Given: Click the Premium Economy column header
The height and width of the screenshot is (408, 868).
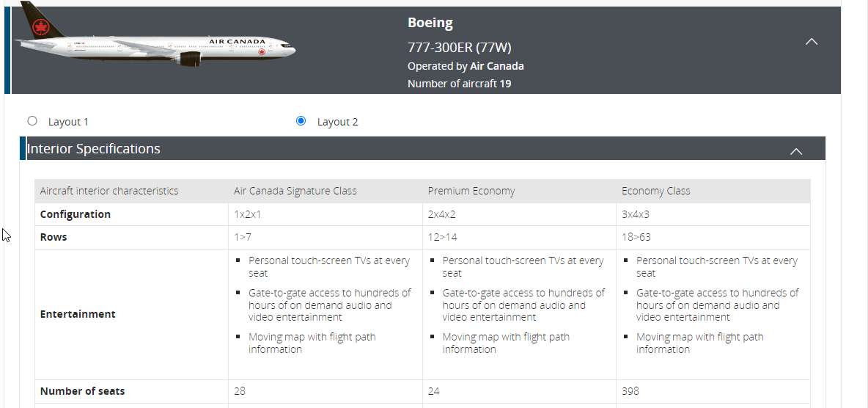Looking at the screenshot, I should tap(471, 191).
